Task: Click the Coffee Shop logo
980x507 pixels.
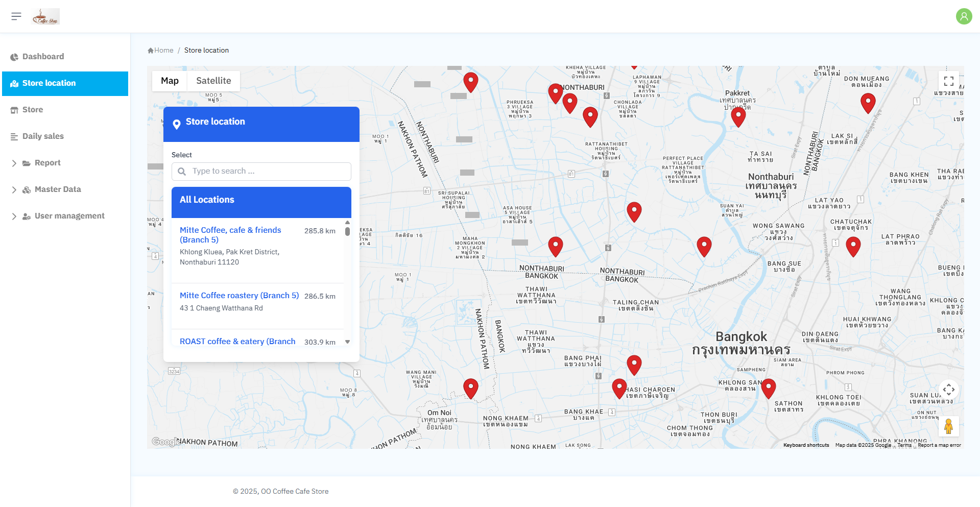Action: (46, 16)
